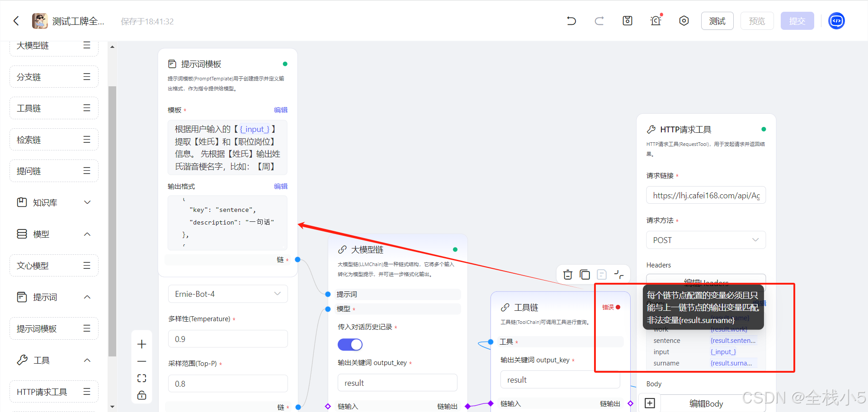Click the 提示词模板 node's 链 output port
The image size is (868, 412).
[x=297, y=259]
